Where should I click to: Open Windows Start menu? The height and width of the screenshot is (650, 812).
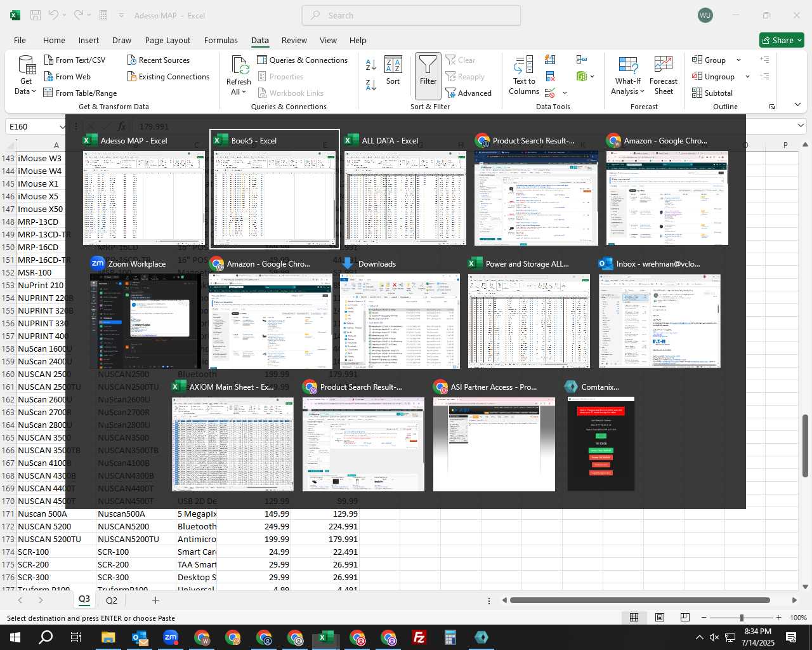[15, 637]
